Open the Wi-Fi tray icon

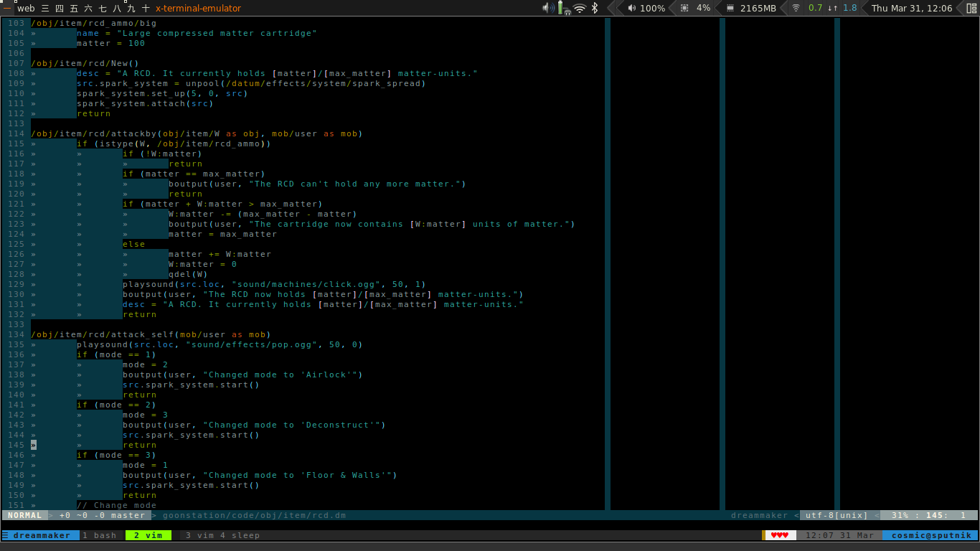580,8
